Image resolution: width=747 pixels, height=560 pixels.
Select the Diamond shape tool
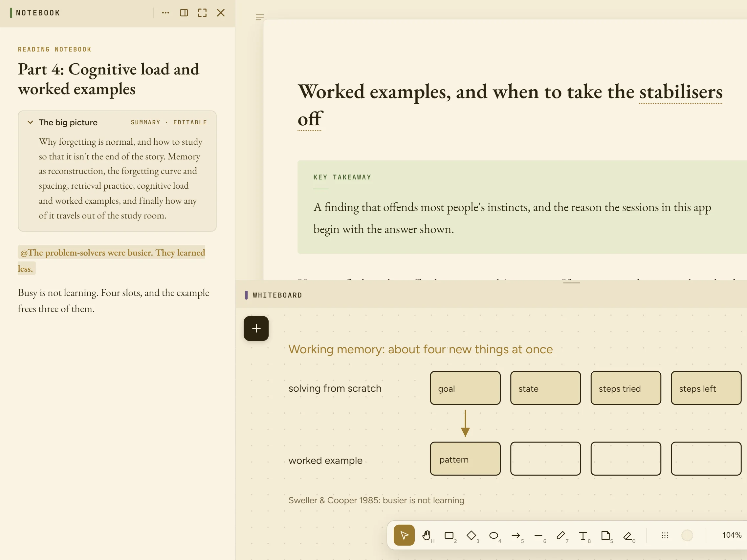pyautogui.click(x=472, y=535)
